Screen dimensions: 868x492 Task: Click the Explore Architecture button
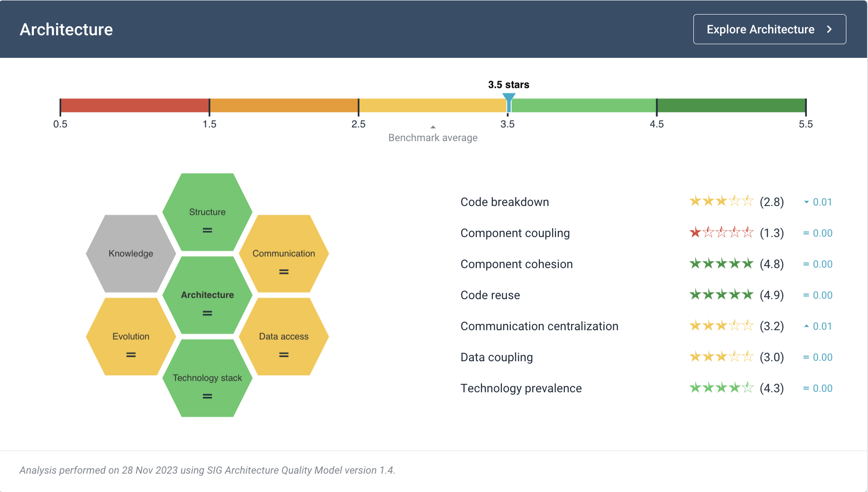[770, 29]
